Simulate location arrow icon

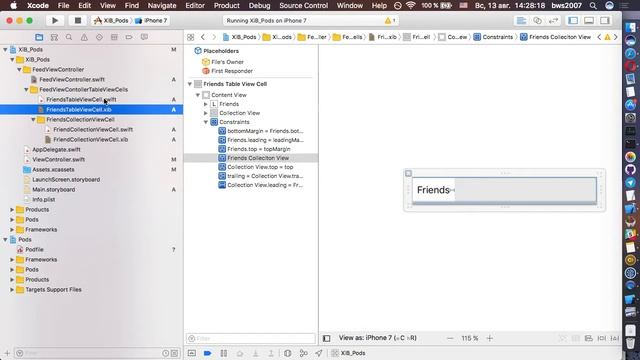[319, 353]
